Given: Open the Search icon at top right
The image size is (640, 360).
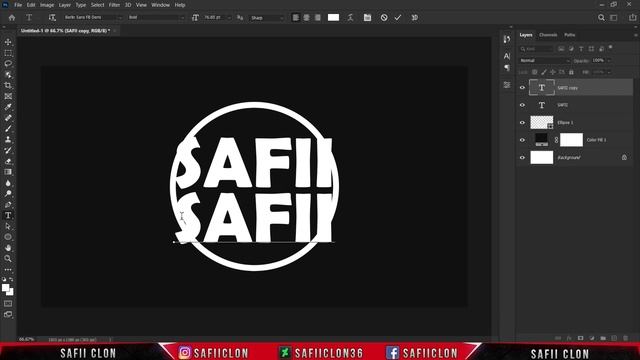Looking at the screenshot, I should [601, 18].
